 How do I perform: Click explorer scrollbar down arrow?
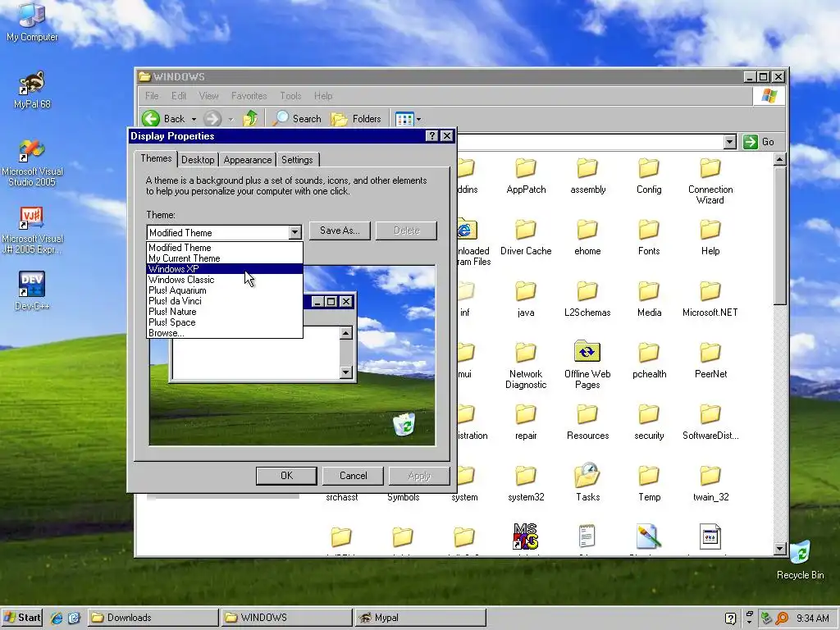780,549
